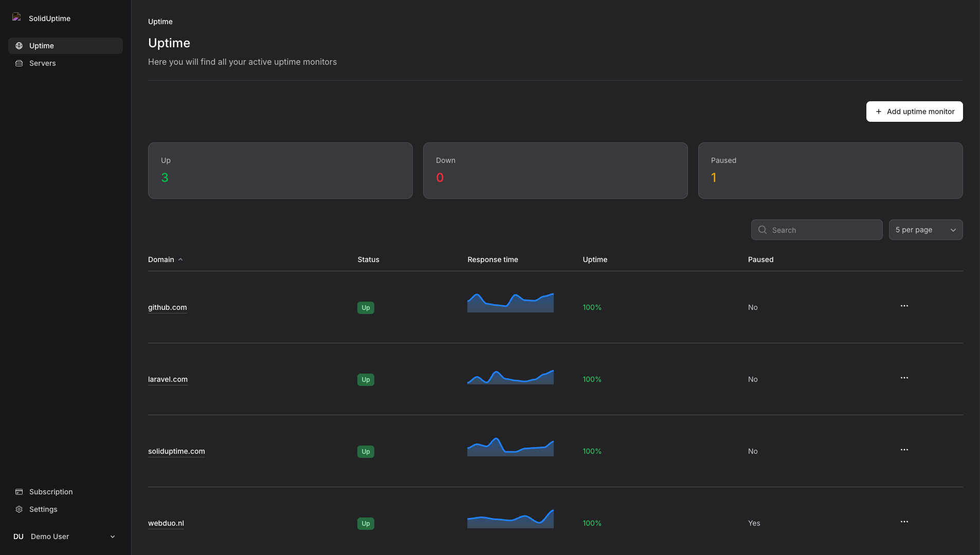980x555 pixels.
Task: Click the Paused value No for github.com
Action: click(x=753, y=307)
